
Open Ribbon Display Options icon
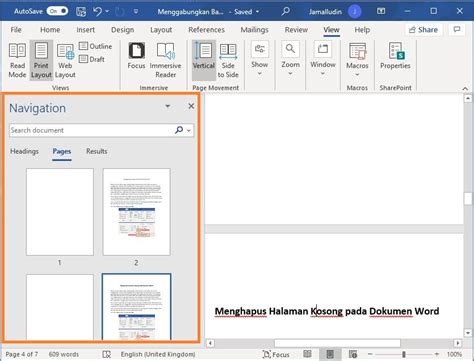pos(381,11)
